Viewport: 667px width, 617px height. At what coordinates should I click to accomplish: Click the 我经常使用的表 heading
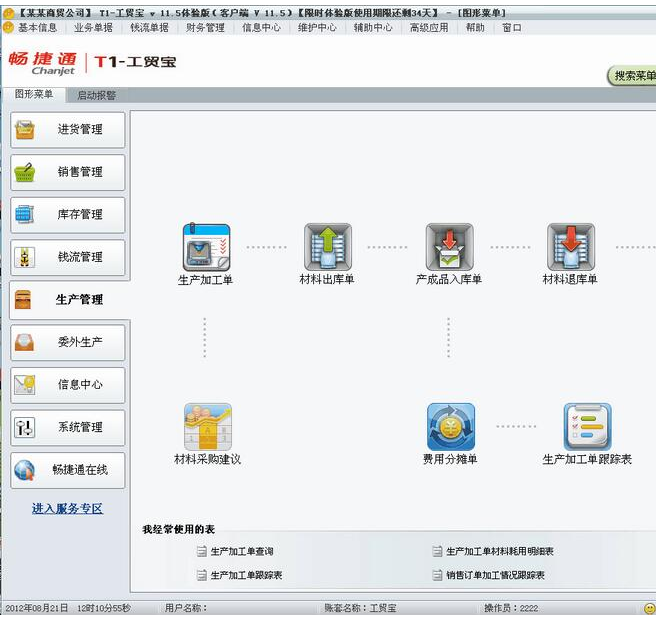[x=179, y=530]
